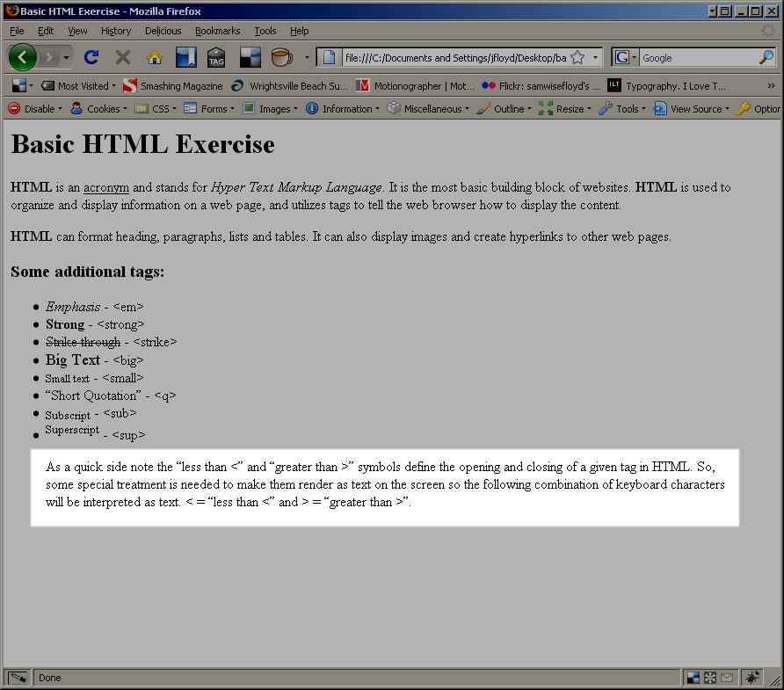The width and height of the screenshot is (784, 690).
Task: Show more bookmarks with the chevron
Action: 771,86
